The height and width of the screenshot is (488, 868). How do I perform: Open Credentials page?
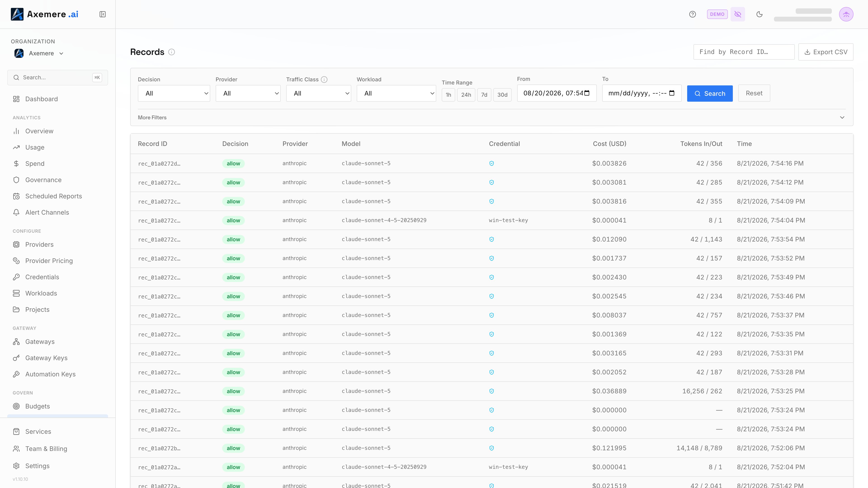click(58, 277)
